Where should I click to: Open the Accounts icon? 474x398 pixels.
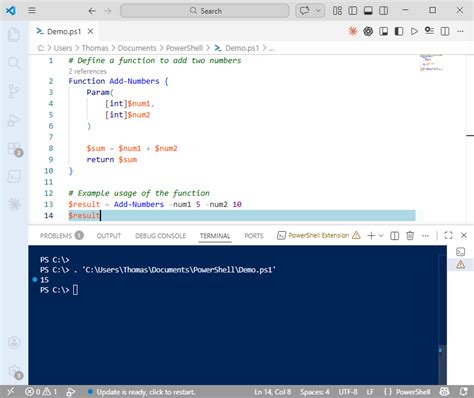tap(14, 342)
